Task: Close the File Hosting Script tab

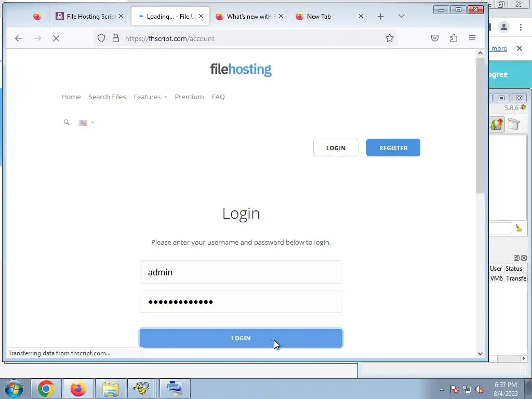Action: (x=121, y=16)
